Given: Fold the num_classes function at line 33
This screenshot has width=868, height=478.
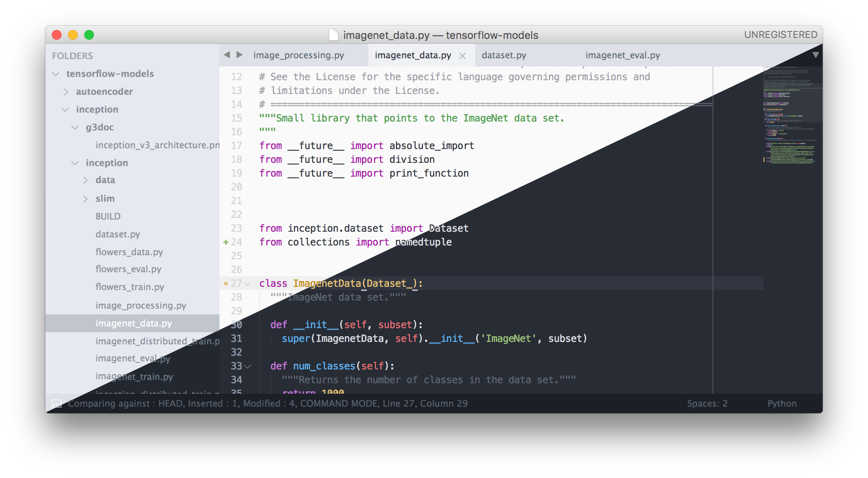Looking at the screenshot, I should [x=247, y=366].
